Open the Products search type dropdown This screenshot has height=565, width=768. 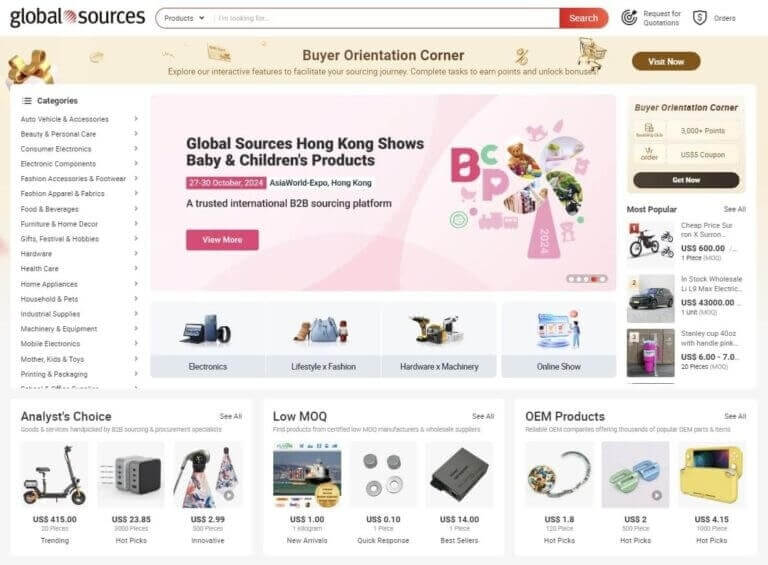tap(184, 18)
